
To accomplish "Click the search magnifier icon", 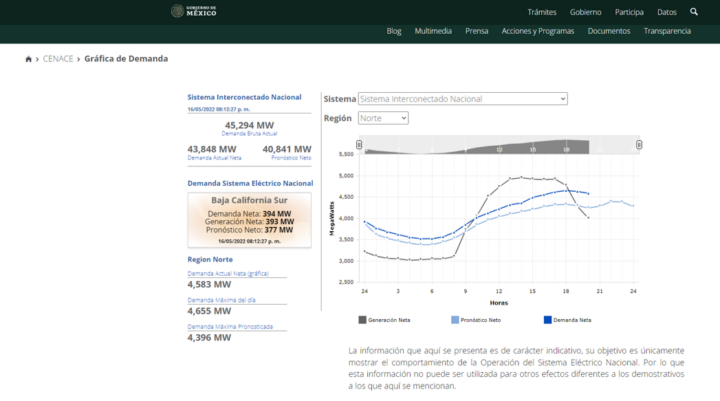I will click(x=694, y=12).
